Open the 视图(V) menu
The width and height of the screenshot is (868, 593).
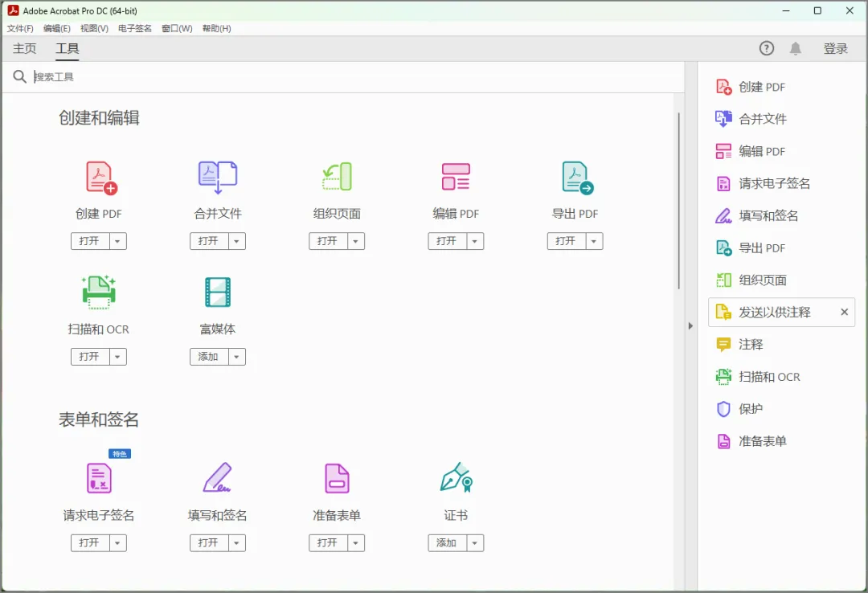pyautogui.click(x=94, y=28)
